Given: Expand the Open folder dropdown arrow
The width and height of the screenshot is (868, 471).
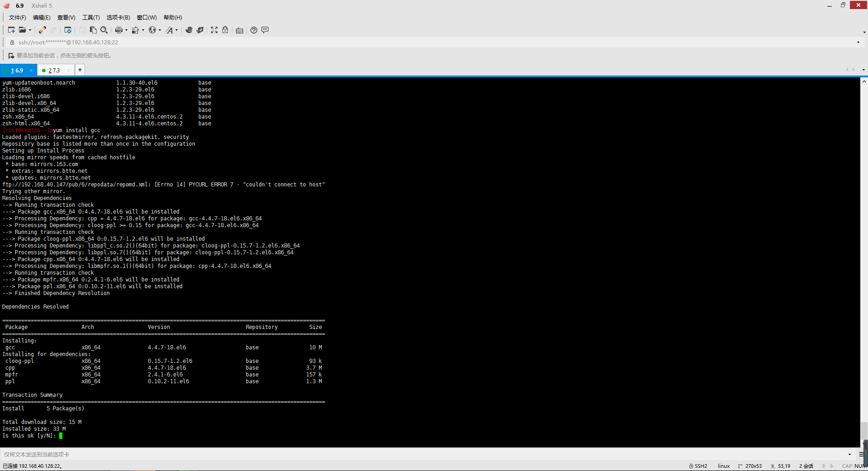Looking at the screenshot, I should (x=30, y=30).
